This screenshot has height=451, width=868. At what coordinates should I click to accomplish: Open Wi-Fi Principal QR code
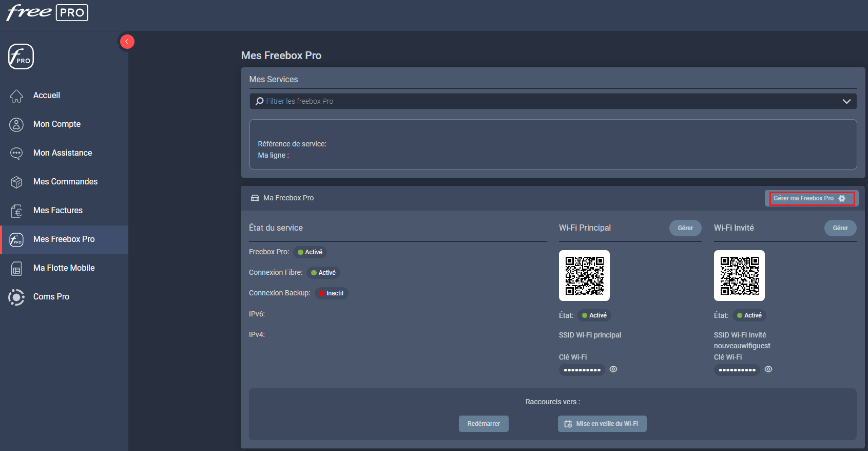tap(584, 275)
